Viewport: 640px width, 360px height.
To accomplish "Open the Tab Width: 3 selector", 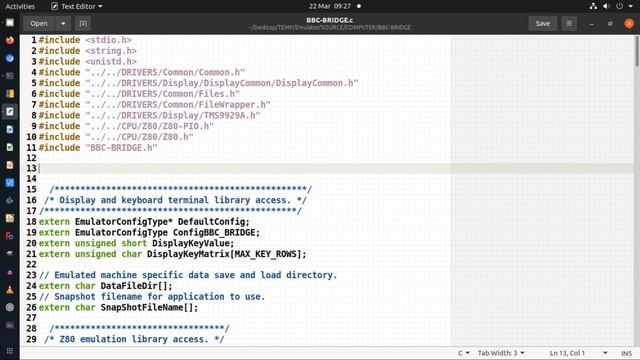I will point(501,353).
